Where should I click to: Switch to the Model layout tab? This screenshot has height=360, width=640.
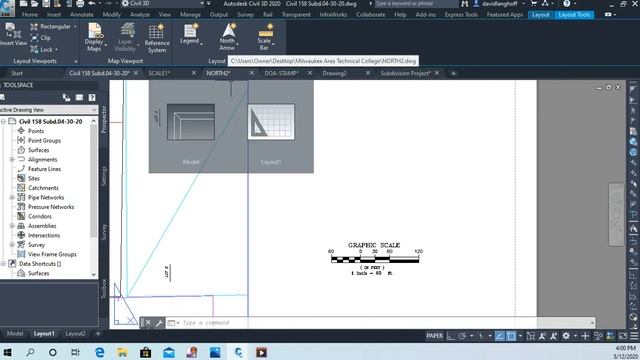point(15,334)
